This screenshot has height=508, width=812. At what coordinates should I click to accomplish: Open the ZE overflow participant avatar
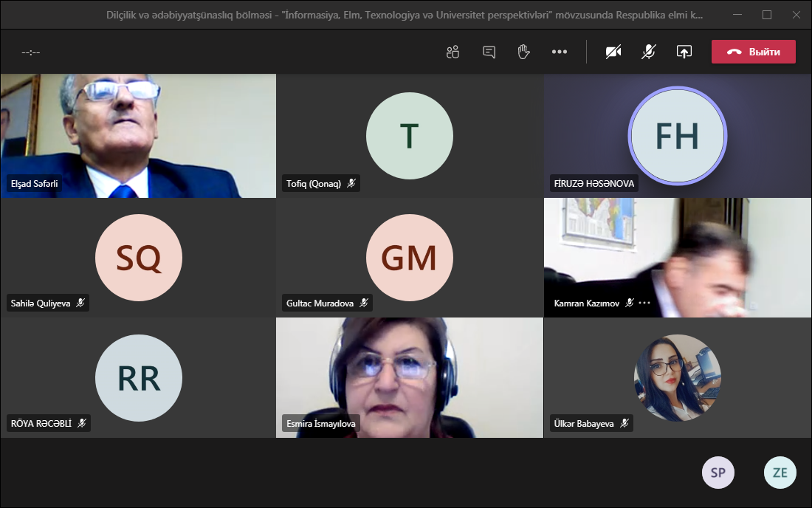[780, 473]
